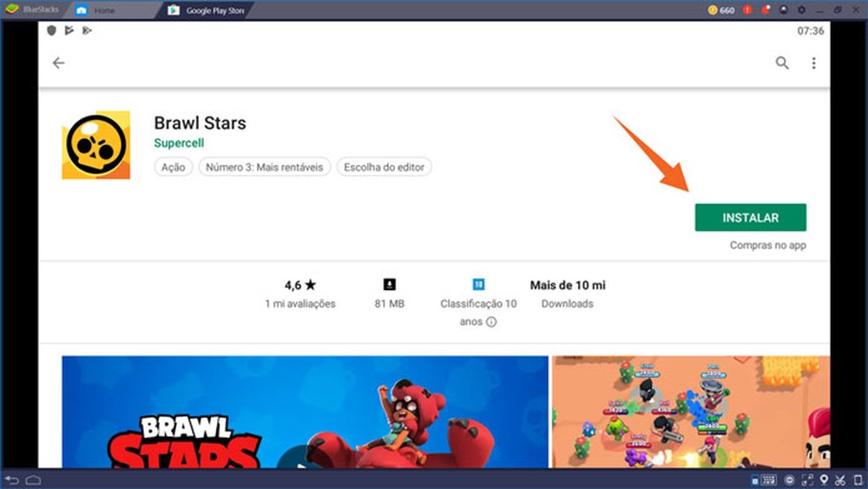The image size is (868, 489).
Task: Open BlueStacks settings gear
Action: click(801, 10)
